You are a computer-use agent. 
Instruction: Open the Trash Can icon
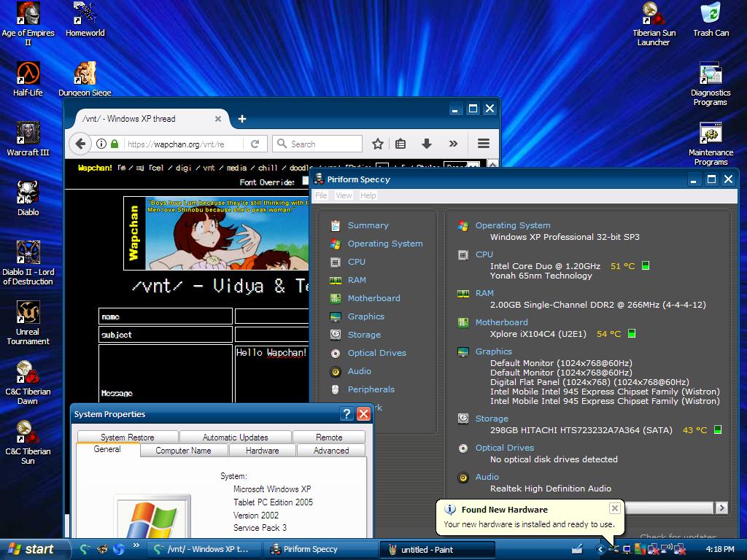click(711, 14)
